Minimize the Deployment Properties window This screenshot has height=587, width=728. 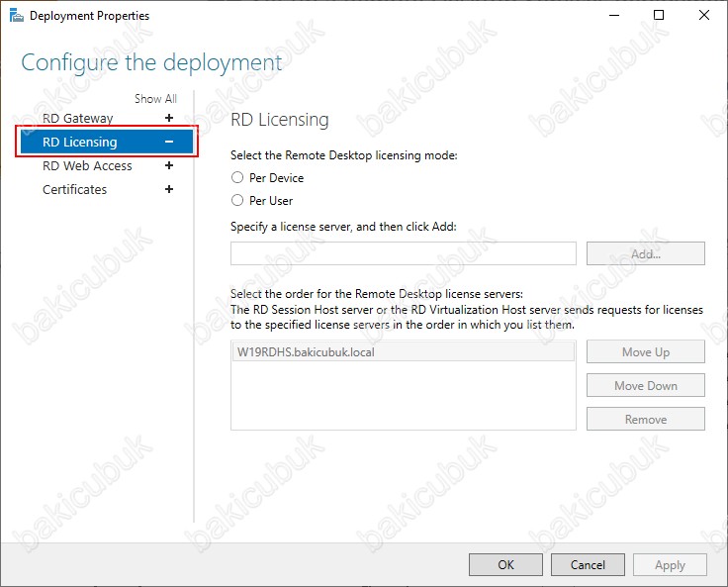[x=614, y=15]
